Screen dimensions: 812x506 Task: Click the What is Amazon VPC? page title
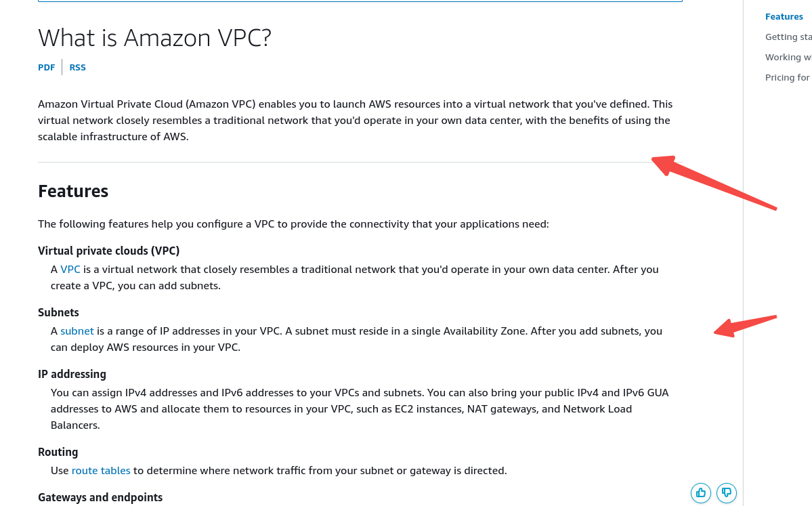point(154,38)
